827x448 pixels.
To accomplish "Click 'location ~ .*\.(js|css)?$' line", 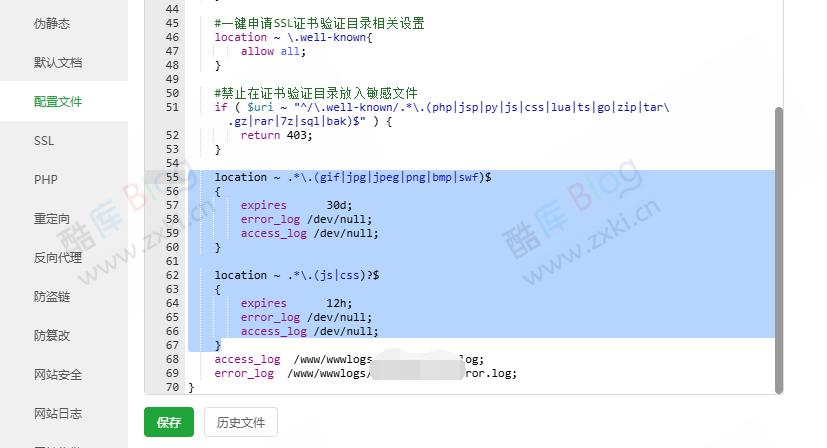I will [x=296, y=275].
